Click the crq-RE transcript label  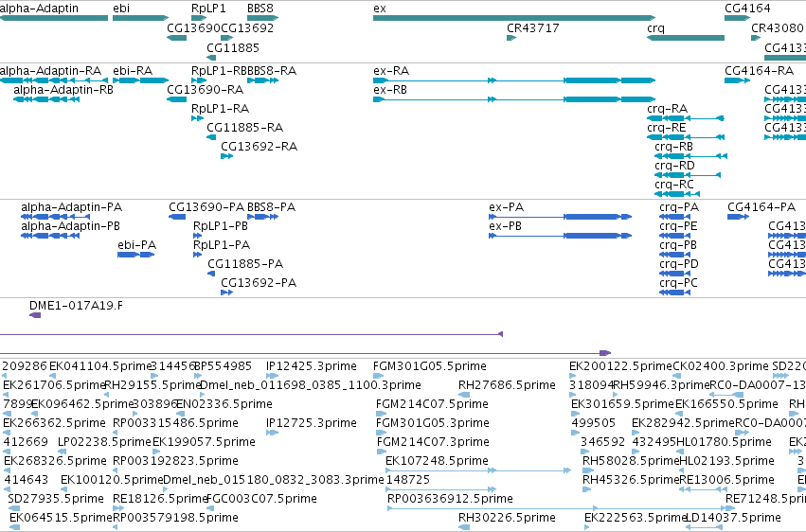tap(667, 128)
